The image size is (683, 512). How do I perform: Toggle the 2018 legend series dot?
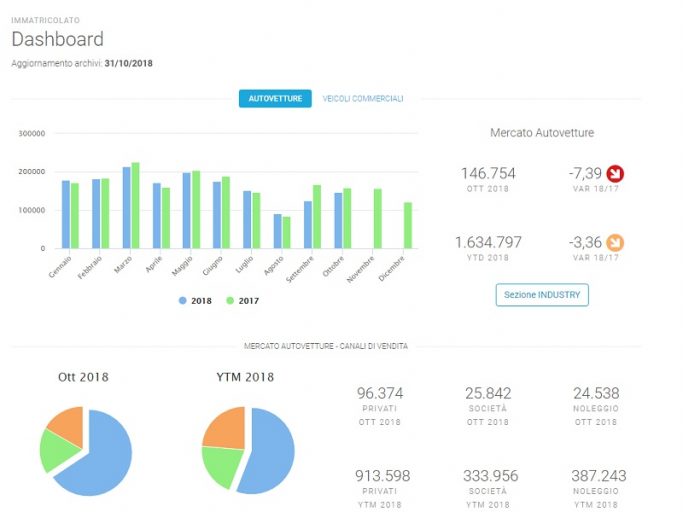click(x=183, y=301)
